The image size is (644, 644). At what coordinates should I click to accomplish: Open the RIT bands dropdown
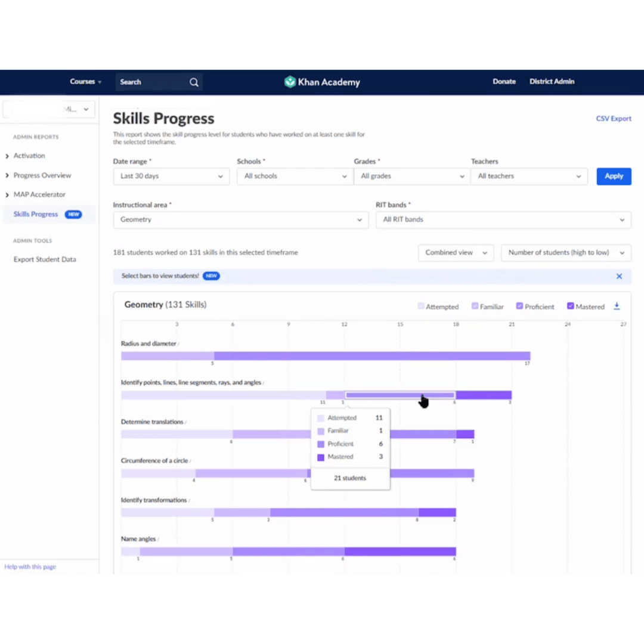(503, 219)
